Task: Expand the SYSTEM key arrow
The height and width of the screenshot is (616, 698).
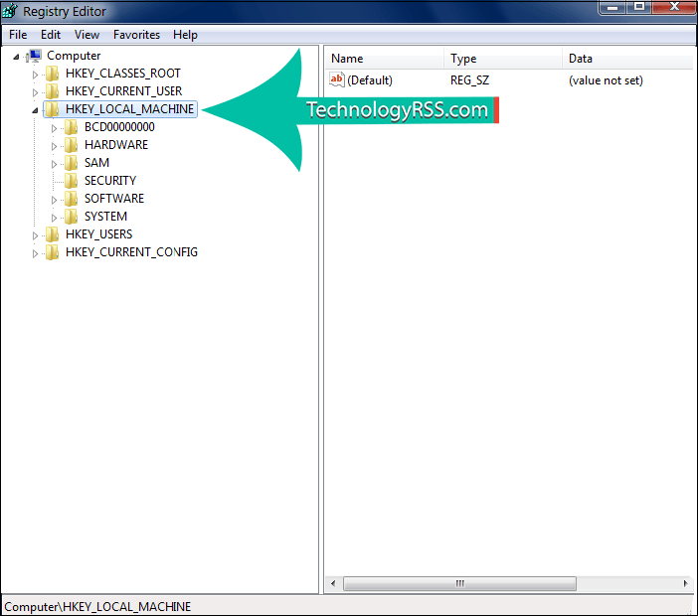Action: tap(56, 217)
